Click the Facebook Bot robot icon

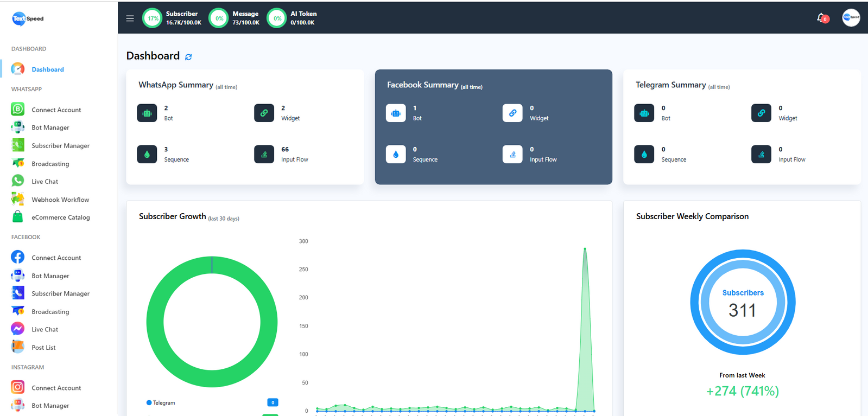[x=396, y=113]
